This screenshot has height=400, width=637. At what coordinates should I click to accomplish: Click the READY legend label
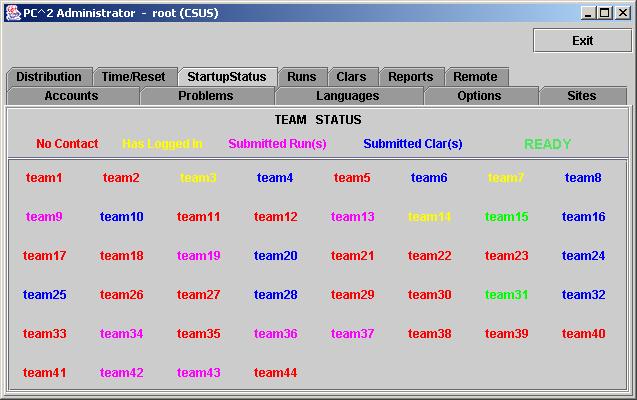click(x=547, y=144)
